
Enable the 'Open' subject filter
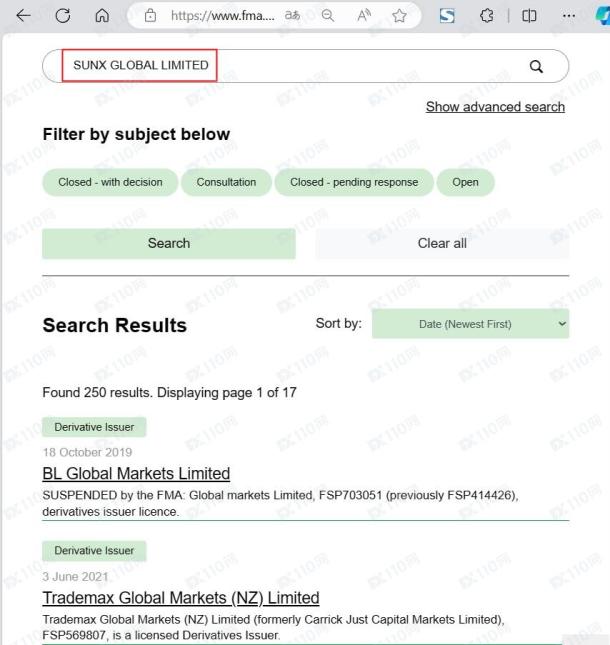465,182
